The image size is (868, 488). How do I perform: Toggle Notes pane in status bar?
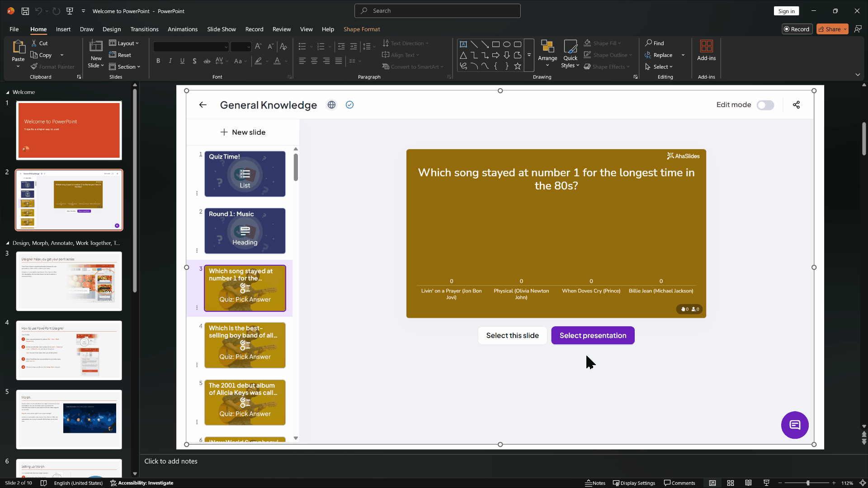[595, 483]
